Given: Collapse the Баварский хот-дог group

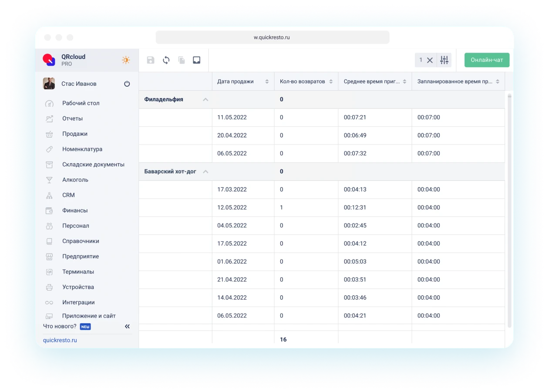Looking at the screenshot, I should click(x=205, y=172).
